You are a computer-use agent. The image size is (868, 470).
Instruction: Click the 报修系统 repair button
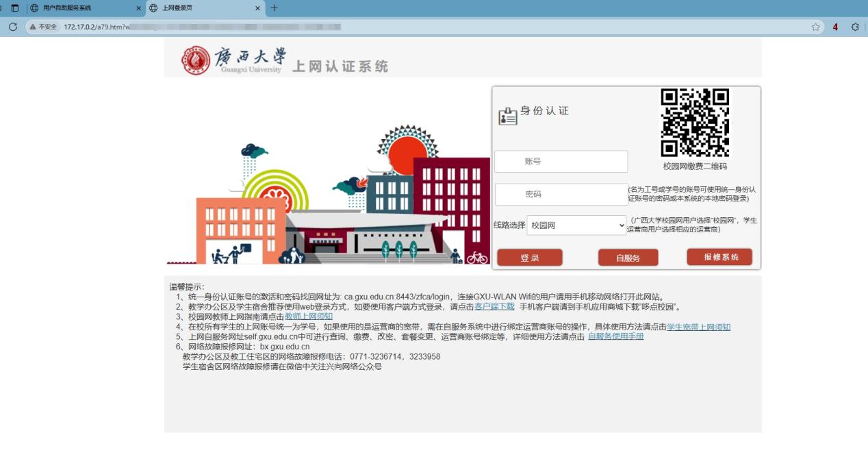(x=719, y=257)
